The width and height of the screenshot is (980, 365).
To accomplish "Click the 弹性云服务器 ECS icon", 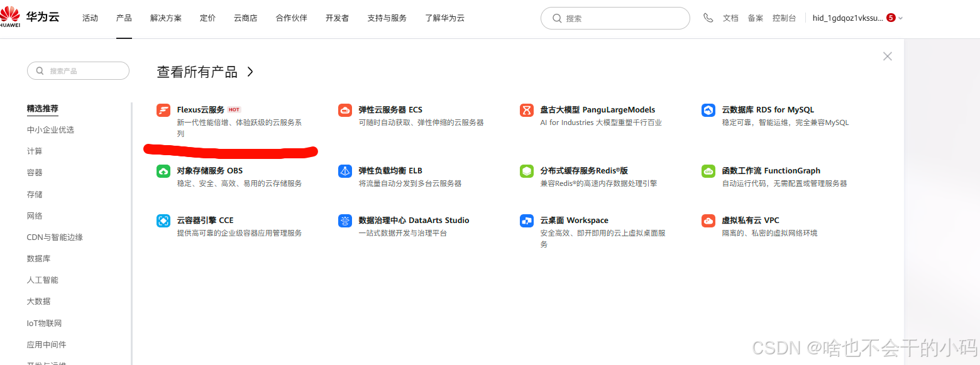I will click(x=345, y=110).
